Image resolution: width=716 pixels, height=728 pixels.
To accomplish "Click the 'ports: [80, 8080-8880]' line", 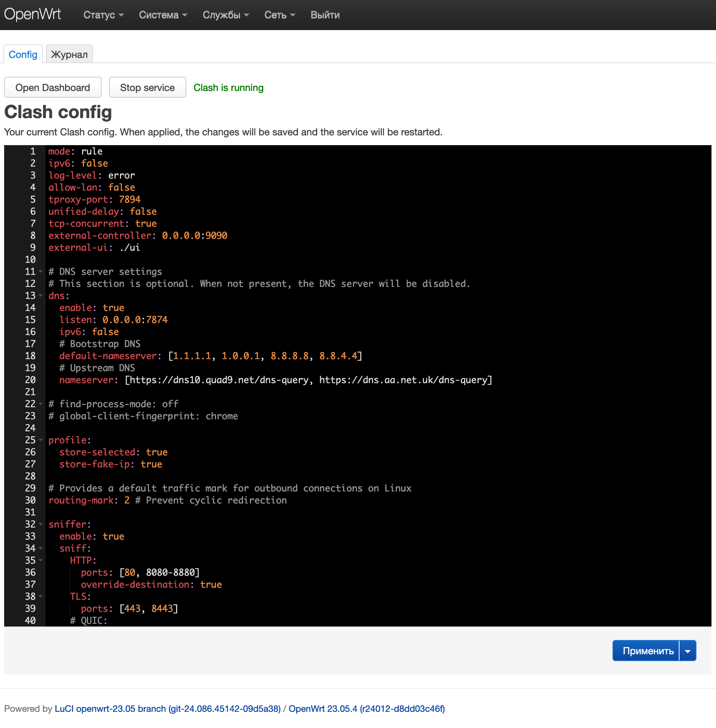I will point(140,572).
